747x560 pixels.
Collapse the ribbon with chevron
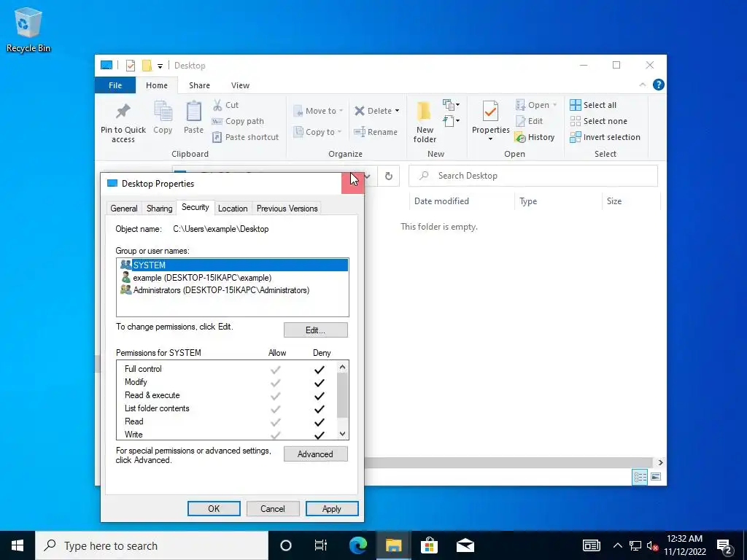click(x=643, y=85)
